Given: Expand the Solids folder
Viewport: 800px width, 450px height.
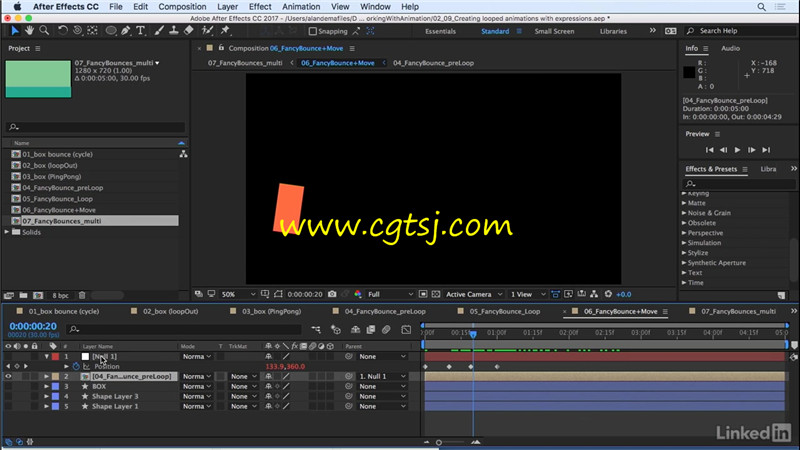Looking at the screenshot, I should click(7, 232).
